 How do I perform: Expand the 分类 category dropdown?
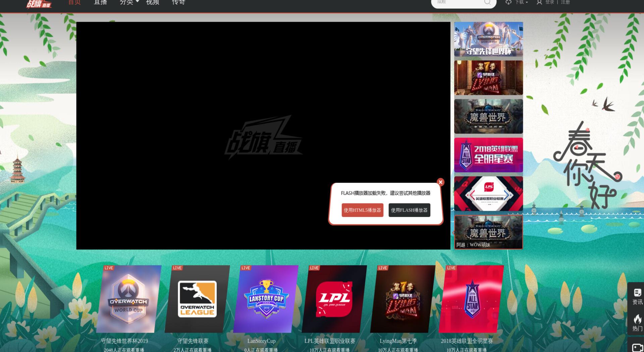(x=129, y=2)
